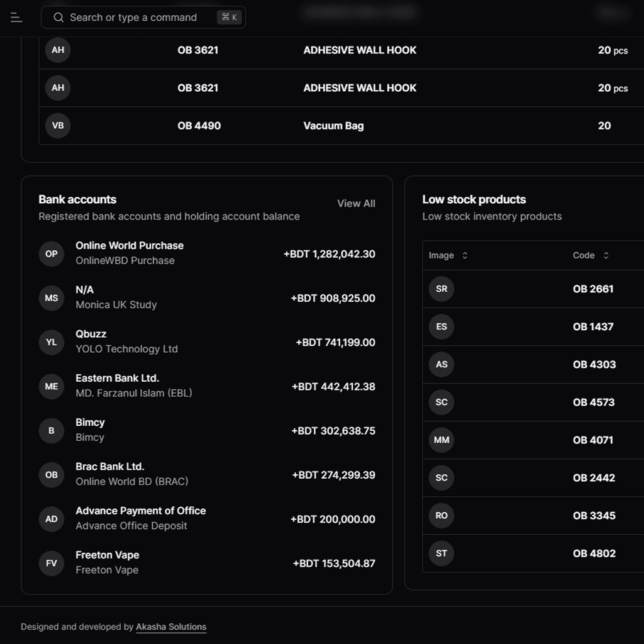Select the Freeton Vape account name
644x644 pixels.
[x=107, y=555]
